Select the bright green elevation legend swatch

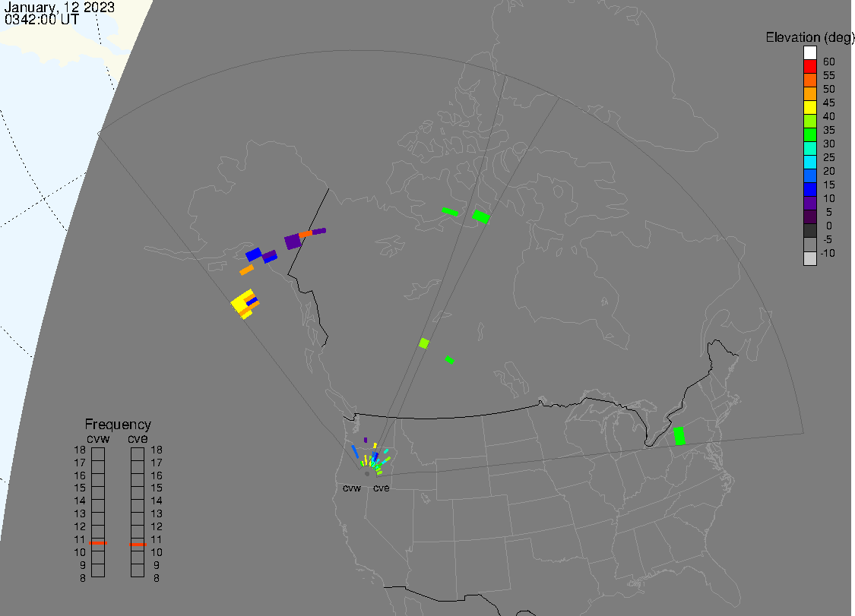(809, 134)
